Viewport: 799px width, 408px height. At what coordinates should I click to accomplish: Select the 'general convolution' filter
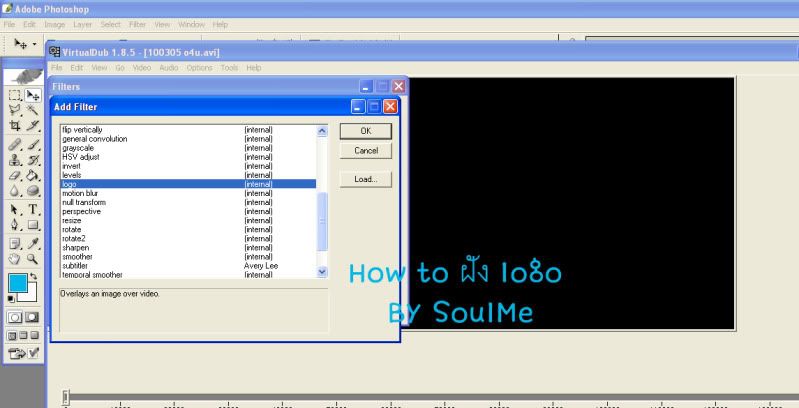(x=188, y=139)
